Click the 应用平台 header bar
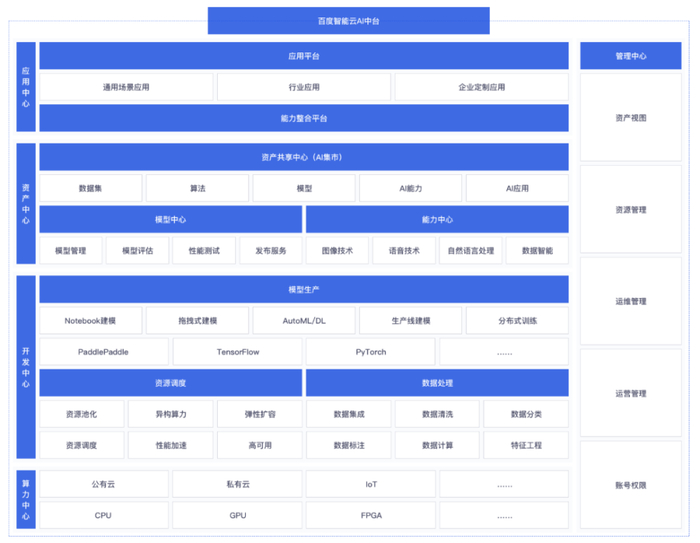 coord(304,56)
